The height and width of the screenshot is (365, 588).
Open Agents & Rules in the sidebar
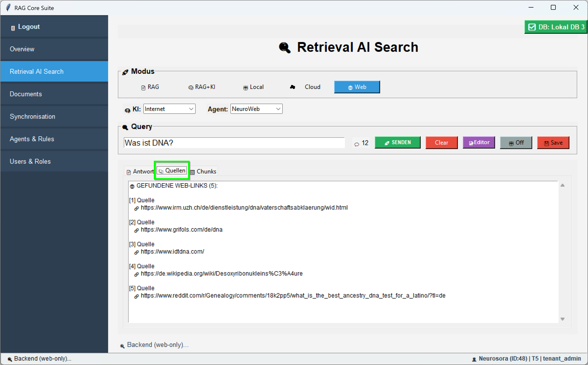click(32, 139)
